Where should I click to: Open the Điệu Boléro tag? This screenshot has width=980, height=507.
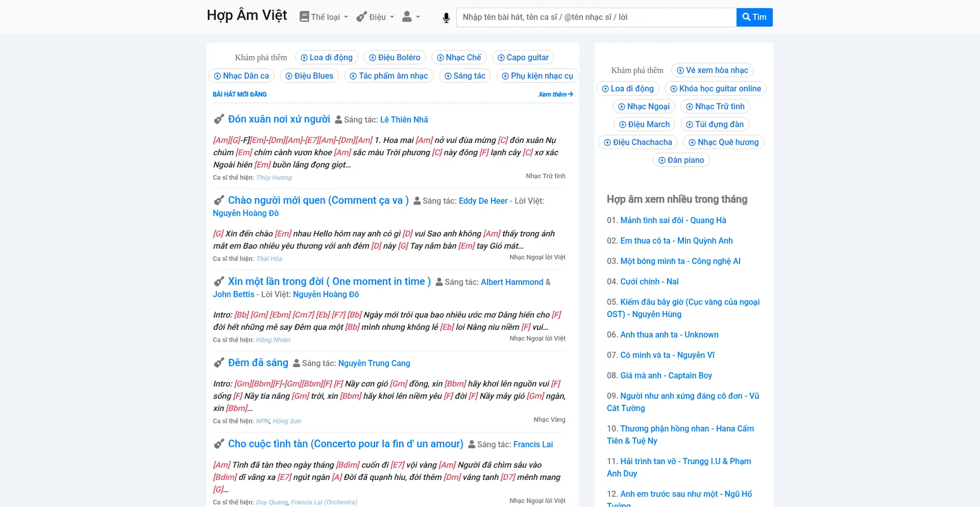point(395,58)
